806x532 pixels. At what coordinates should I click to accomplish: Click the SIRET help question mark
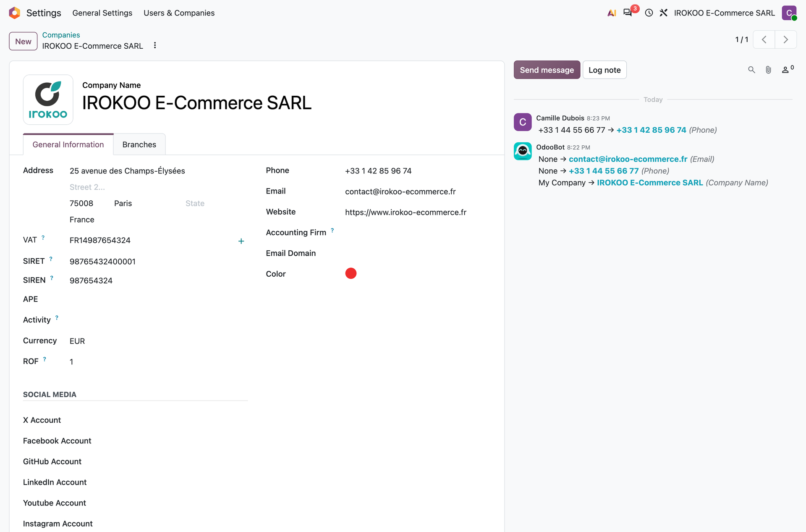tap(51, 259)
